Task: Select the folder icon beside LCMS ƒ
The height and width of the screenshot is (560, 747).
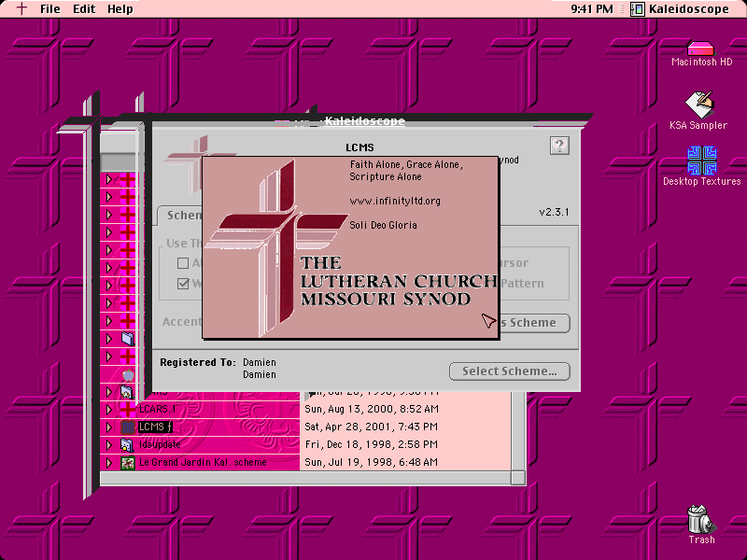Action: pos(128,427)
